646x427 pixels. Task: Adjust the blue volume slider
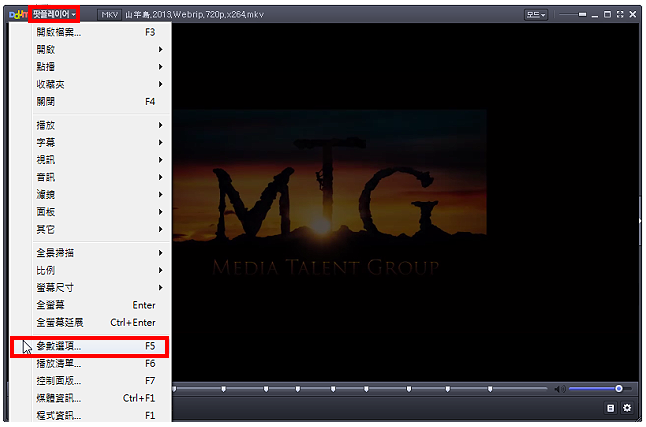coord(600,389)
